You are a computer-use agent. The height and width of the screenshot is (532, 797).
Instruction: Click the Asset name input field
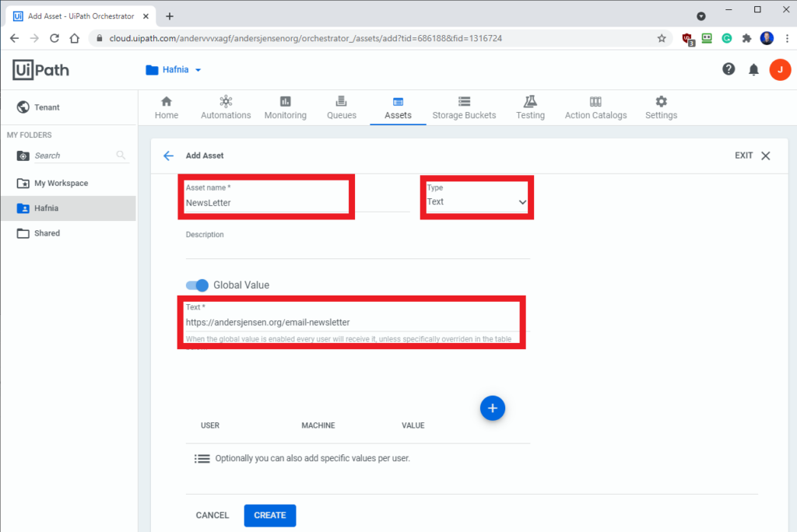coord(297,203)
